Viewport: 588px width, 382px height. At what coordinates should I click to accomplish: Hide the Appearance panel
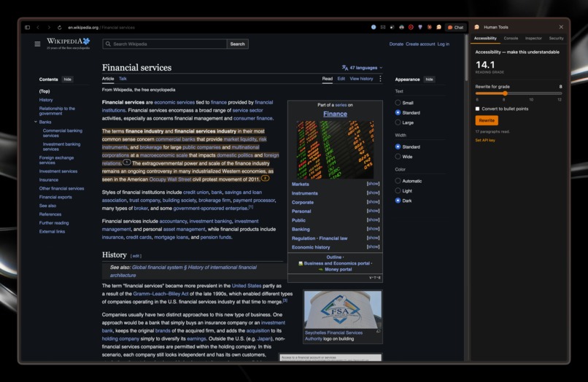(430, 79)
